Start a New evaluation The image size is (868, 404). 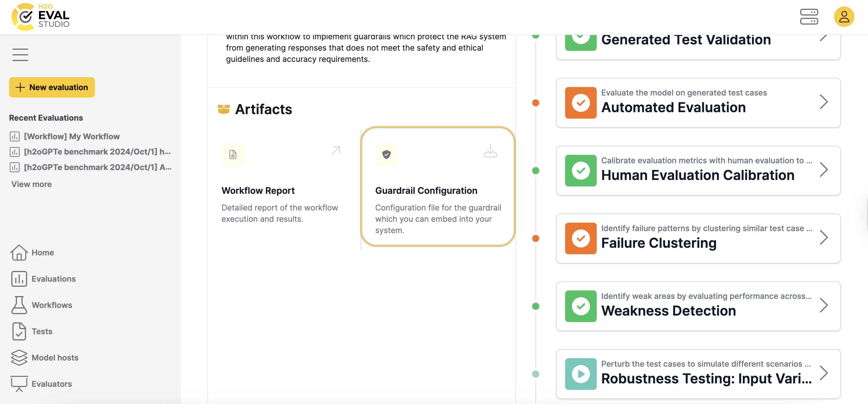(52, 87)
